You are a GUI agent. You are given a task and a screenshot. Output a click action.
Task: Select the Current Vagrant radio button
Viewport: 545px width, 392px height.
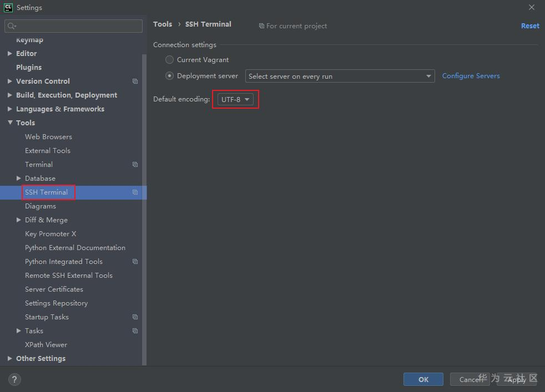[x=170, y=60]
